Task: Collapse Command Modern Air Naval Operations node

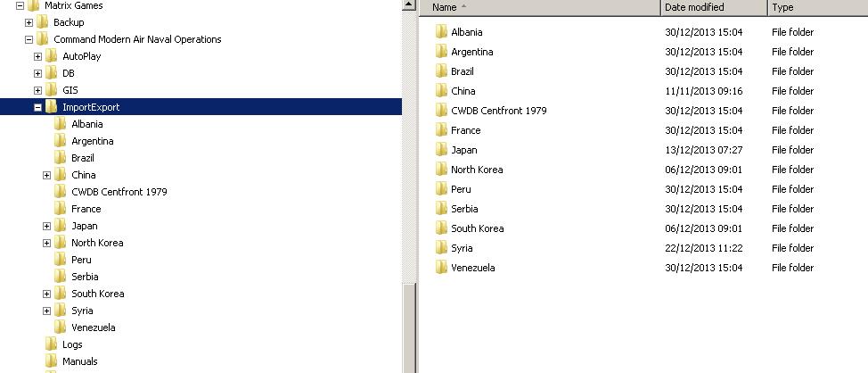Action: coord(29,39)
